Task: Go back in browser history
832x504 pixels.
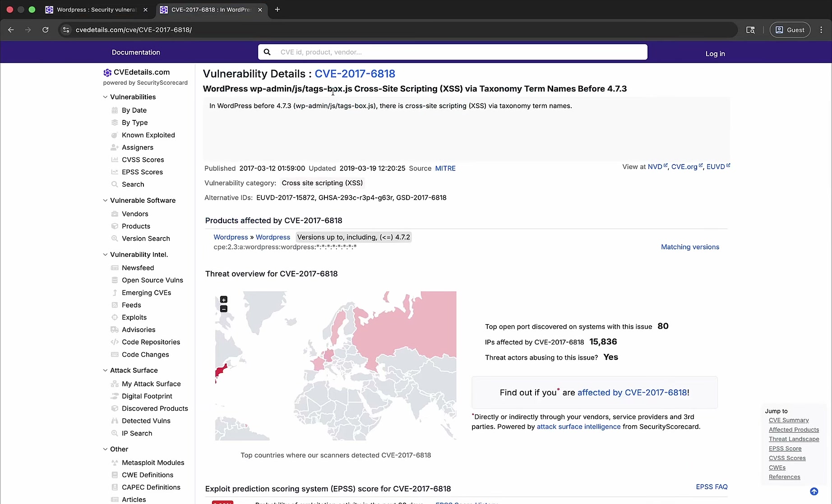Action: 11,30
